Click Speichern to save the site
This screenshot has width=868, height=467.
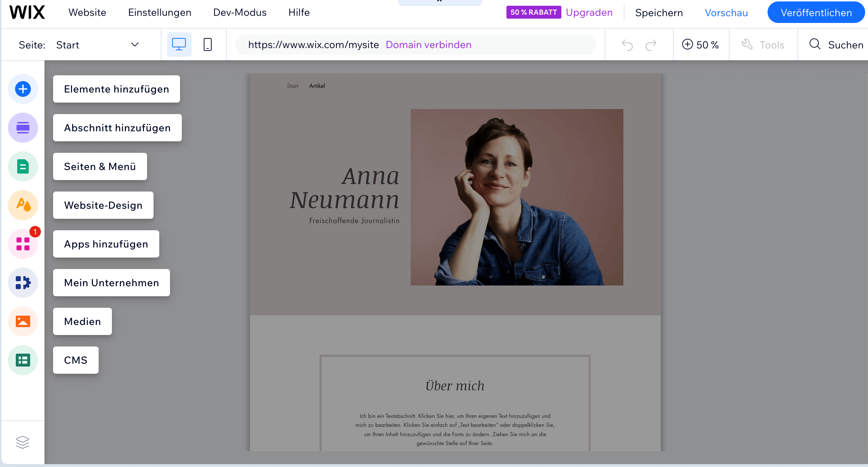click(x=659, y=13)
